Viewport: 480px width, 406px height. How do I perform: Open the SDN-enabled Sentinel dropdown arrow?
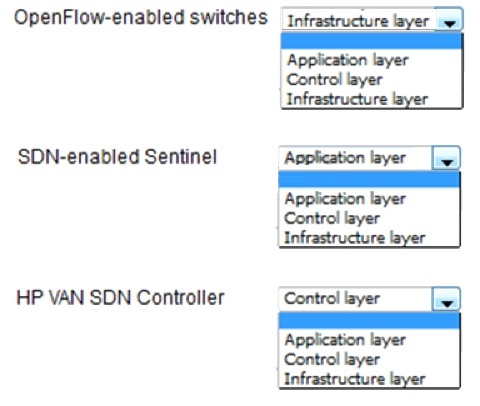pos(446,159)
